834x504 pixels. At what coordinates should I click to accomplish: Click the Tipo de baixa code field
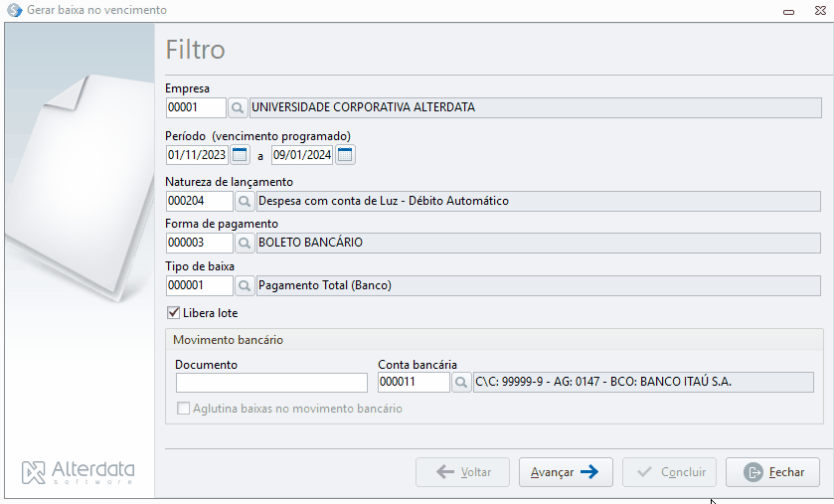click(200, 286)
